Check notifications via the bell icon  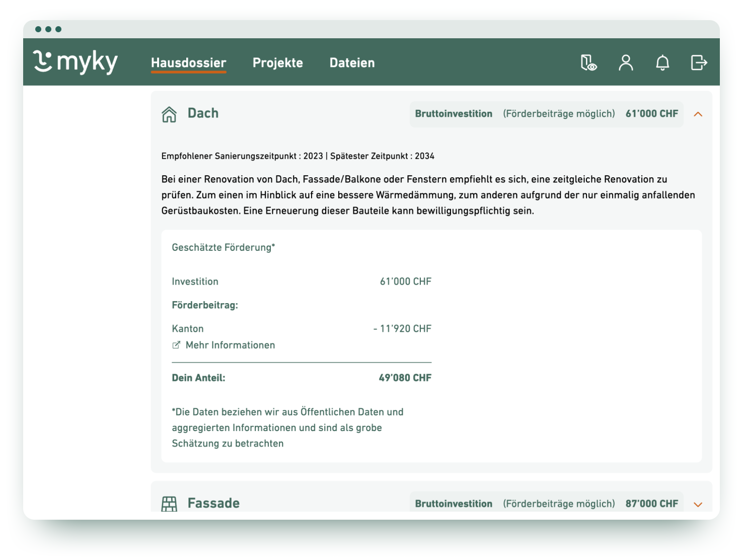click(x=662, y=62)
